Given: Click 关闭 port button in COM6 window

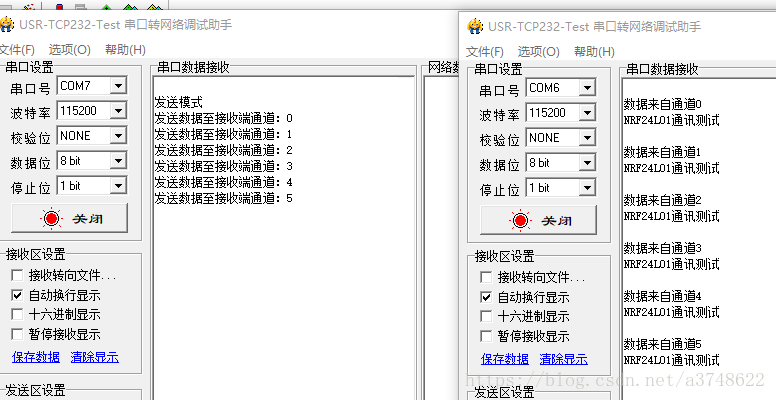Looking at the screenshot, I should click(x=538, y=220).
